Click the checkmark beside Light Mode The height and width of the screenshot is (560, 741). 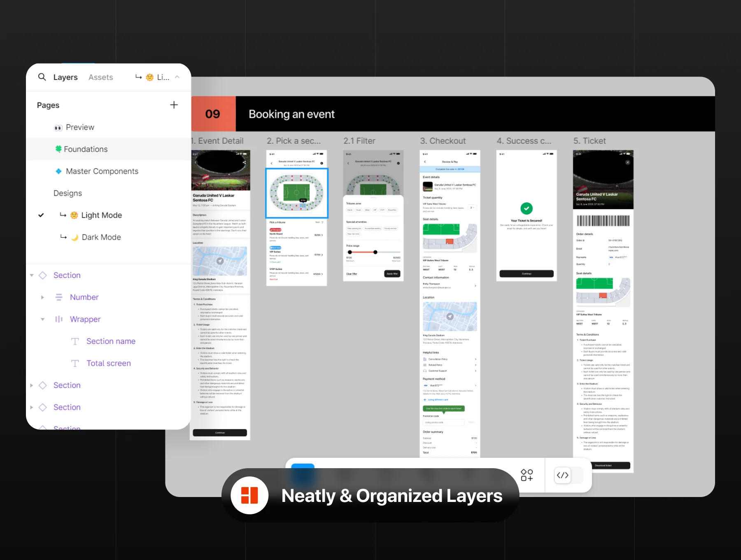coord(41,215)
